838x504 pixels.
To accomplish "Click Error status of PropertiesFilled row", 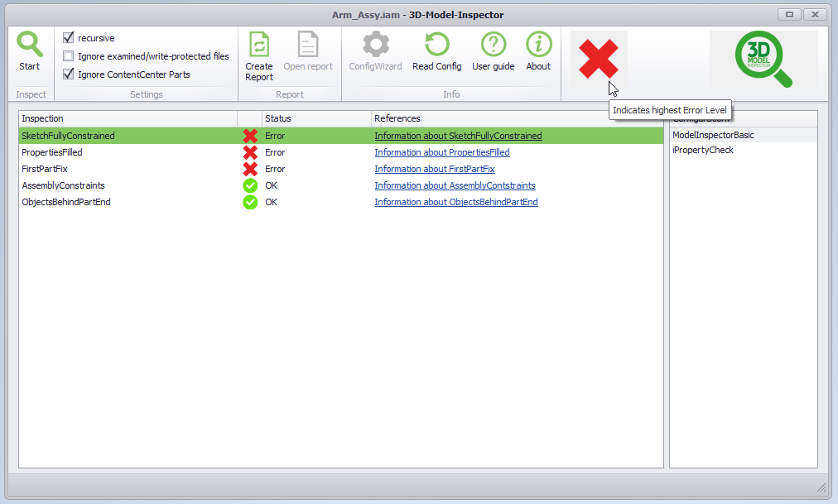I will [275, 153].
